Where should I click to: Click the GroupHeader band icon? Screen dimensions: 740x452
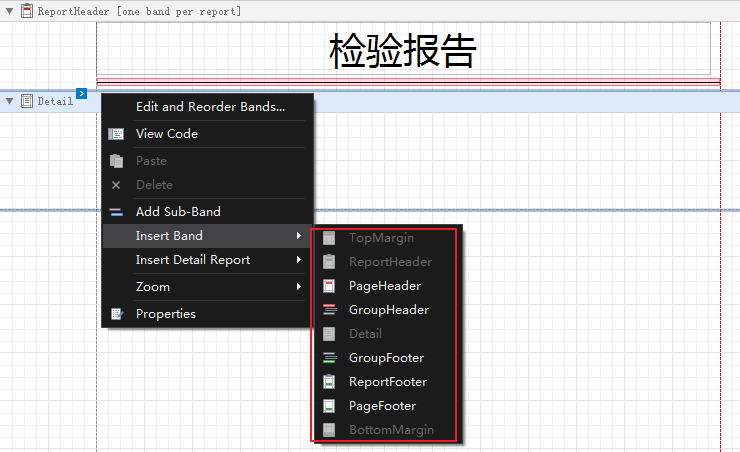tap(329, 310)
